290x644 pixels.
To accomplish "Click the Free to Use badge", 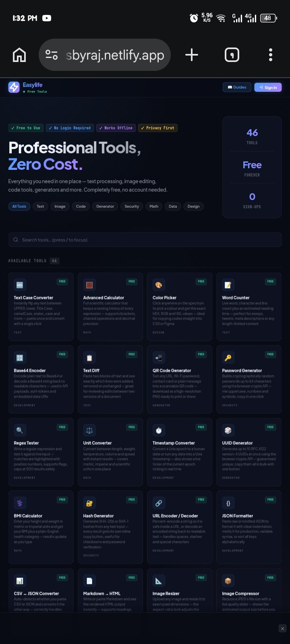I will [26, 128].
